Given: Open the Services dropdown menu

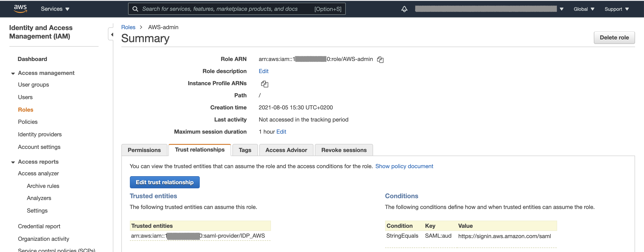Looking at the screenshot, I should point(55,9).
